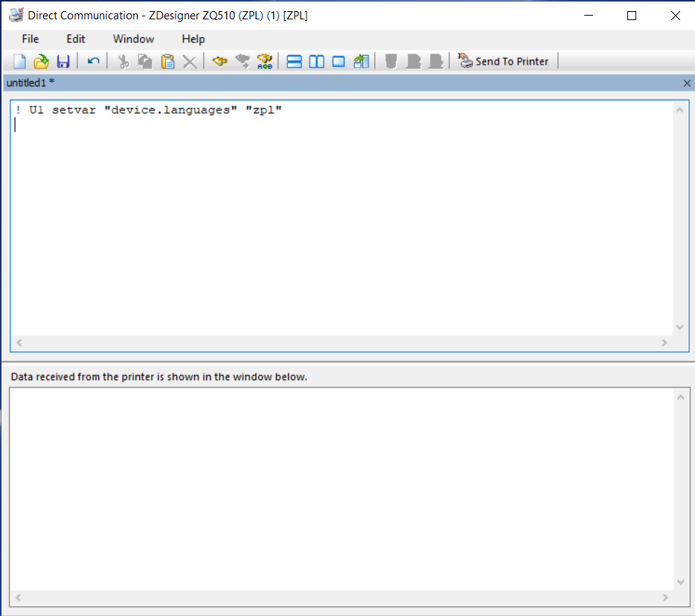Click the find and replace icon
Viewport: 695px width, 616px height.
coord(264,62)
